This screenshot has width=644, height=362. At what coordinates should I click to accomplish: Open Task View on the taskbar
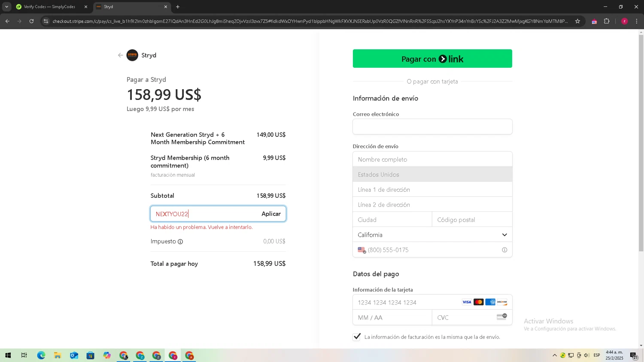[x=24, y=355]
